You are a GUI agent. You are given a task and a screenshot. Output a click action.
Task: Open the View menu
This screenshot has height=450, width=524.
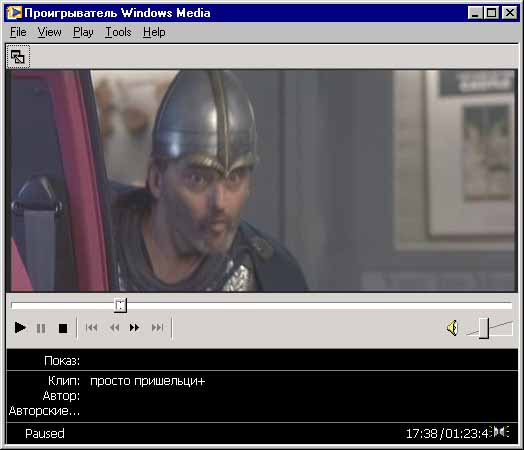[49, 32]
